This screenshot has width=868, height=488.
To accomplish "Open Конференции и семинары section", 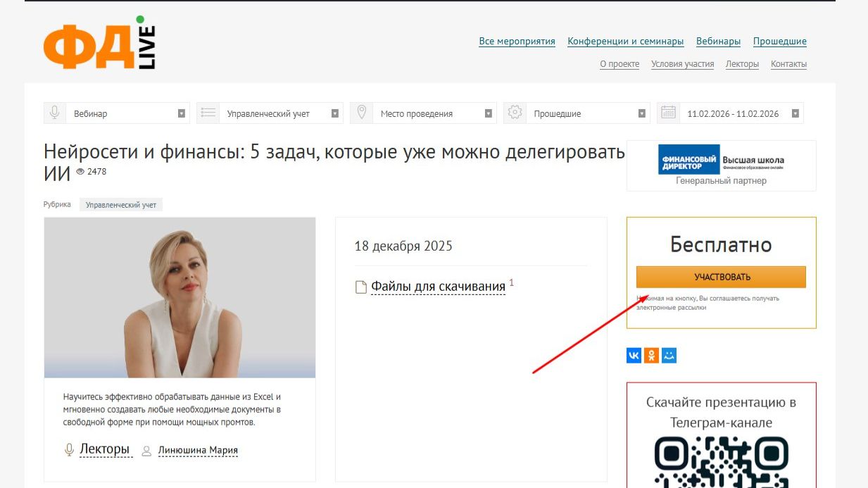I will 626,42.
